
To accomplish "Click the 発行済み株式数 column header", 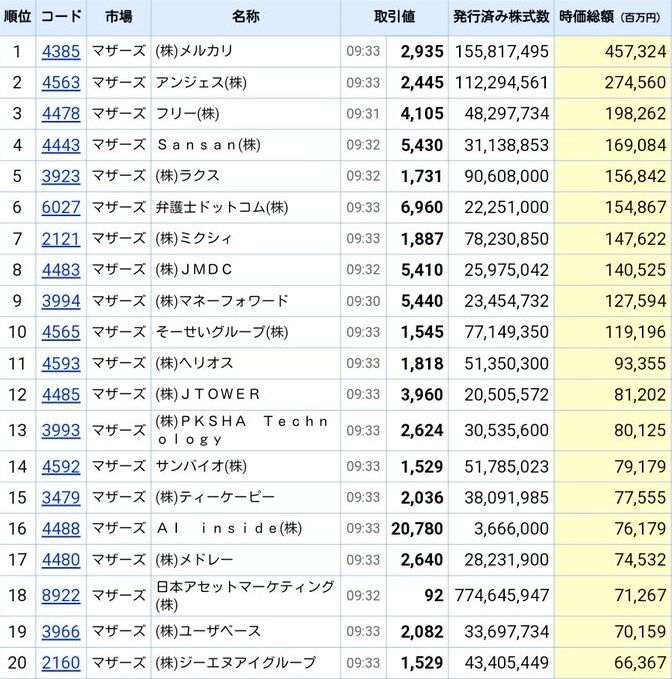I will click(501, 16).
